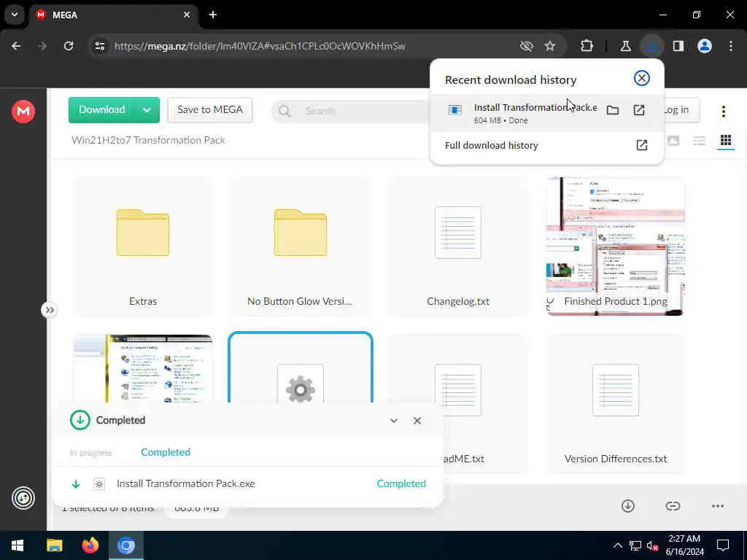The image size is (747, 560).
Task: Select Changelog.txt file
Action: (458, 246)
